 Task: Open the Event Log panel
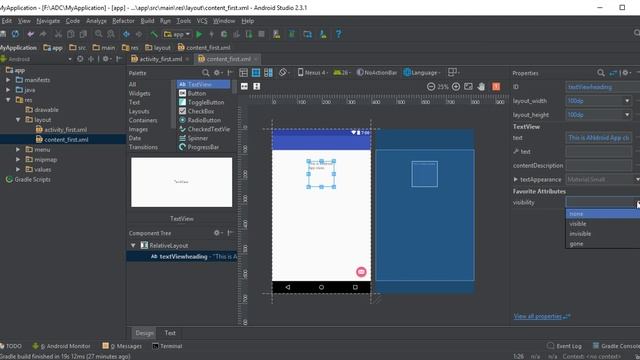pyautogui.click(x=564, y=346)
